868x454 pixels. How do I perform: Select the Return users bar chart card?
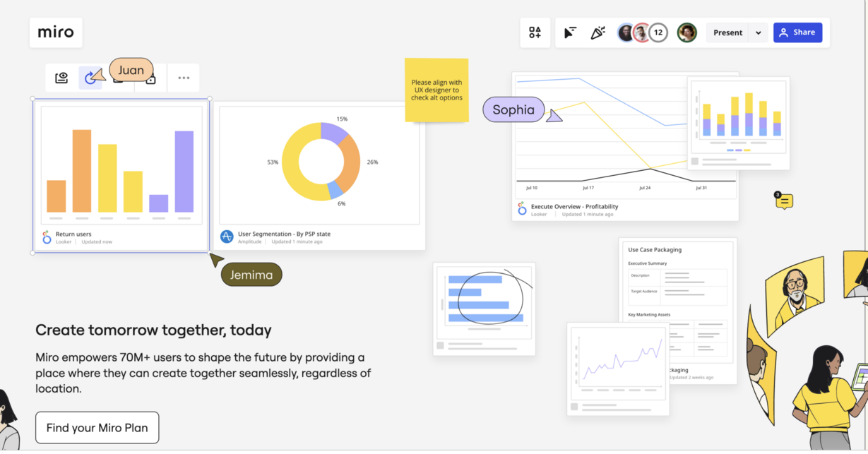pyautogui.click(x=121, y=175)
